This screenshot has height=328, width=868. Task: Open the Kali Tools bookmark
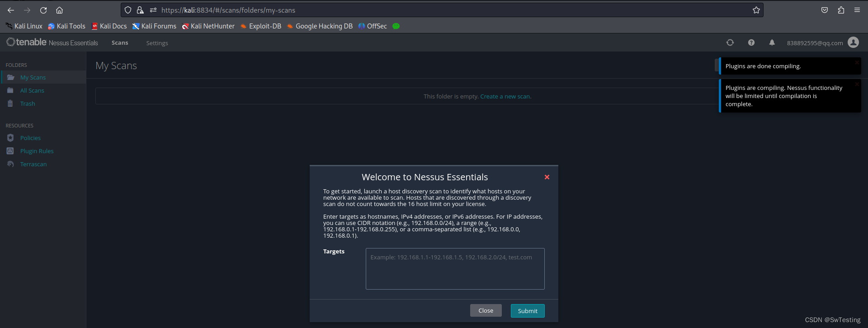pyautogui.click(x=66, y=26)
